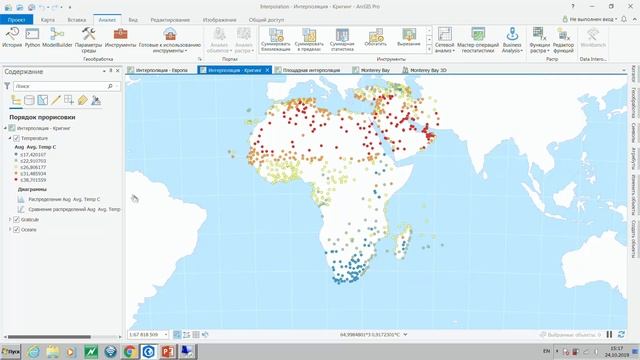Open notifications bell

click(x=624, y=19)
